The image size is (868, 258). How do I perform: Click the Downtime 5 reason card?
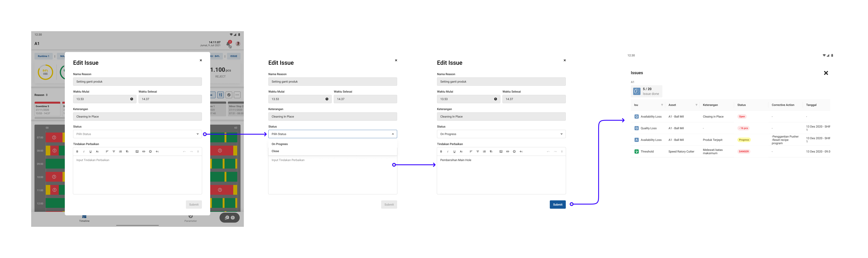coord(48,109)
